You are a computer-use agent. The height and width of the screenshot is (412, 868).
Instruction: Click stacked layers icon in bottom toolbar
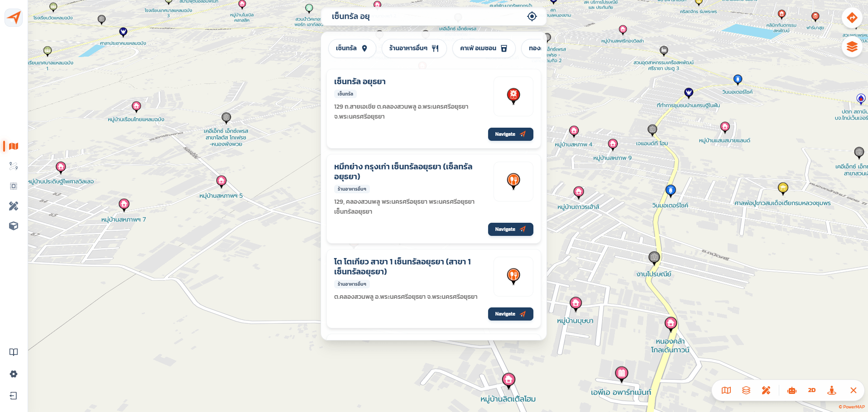click(x=746, y=390)
